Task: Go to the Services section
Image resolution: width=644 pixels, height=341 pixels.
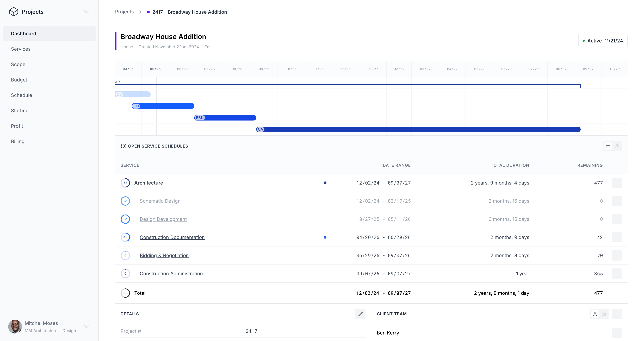Action: point(21,49)
